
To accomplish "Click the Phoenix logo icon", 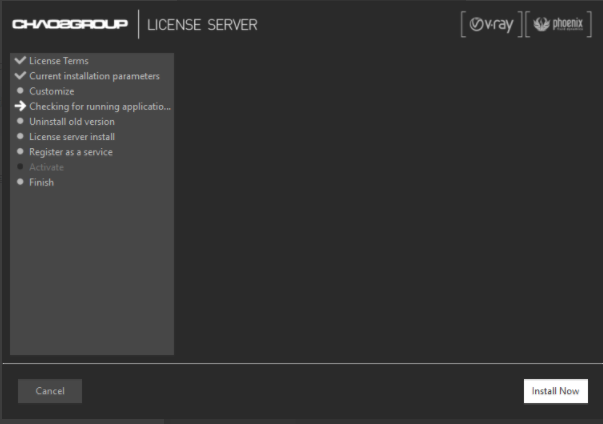I will [558, 25].
